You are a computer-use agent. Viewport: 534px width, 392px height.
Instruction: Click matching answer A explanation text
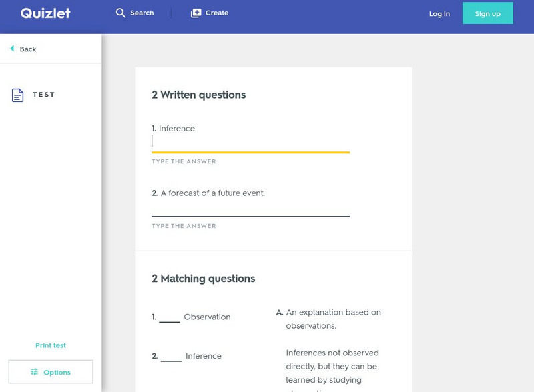pyautogui.click(x=333, y=319)
